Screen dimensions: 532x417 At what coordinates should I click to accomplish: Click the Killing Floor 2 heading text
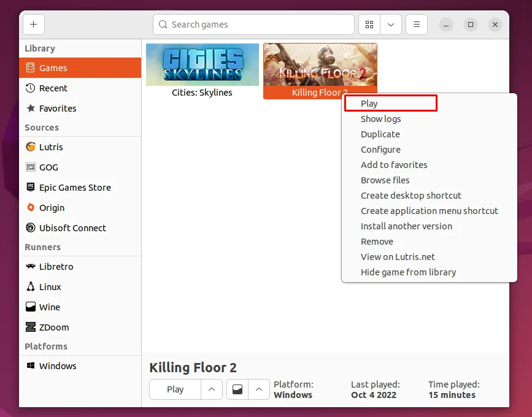click(193, 367)
